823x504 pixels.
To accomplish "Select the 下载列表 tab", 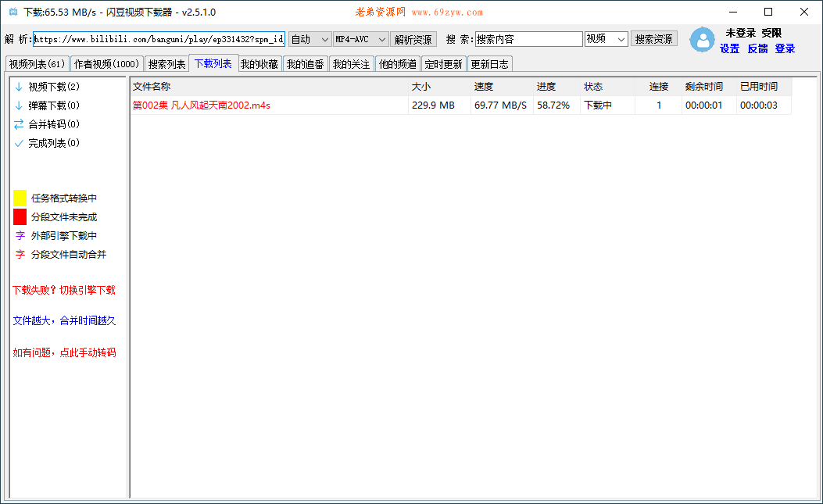I will point(213,63).
